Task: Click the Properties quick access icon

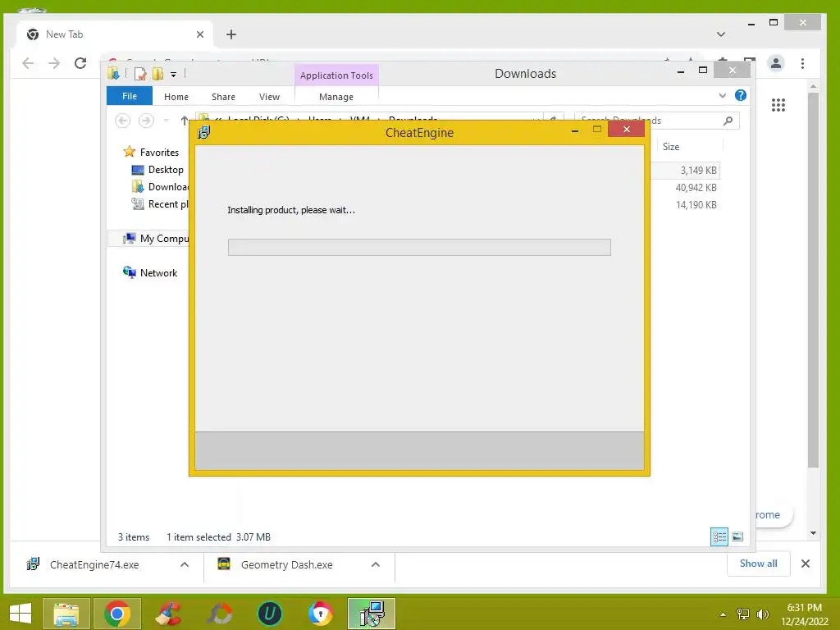Action: [x=140, y=74]
